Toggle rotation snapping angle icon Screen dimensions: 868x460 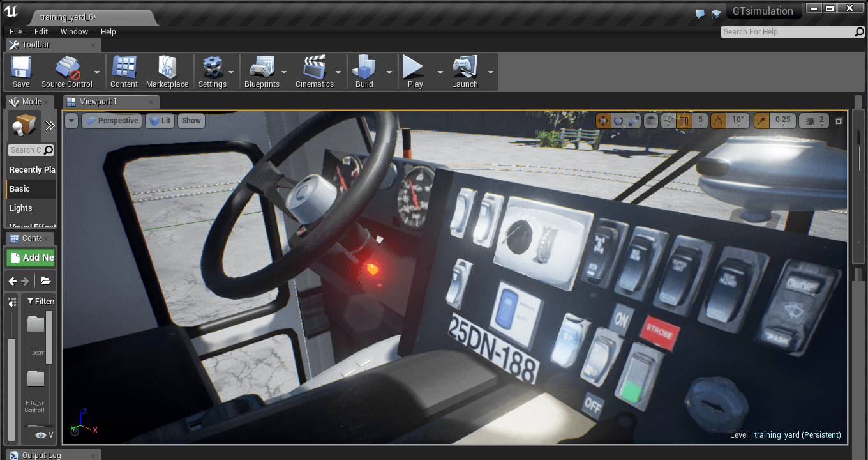719,120
